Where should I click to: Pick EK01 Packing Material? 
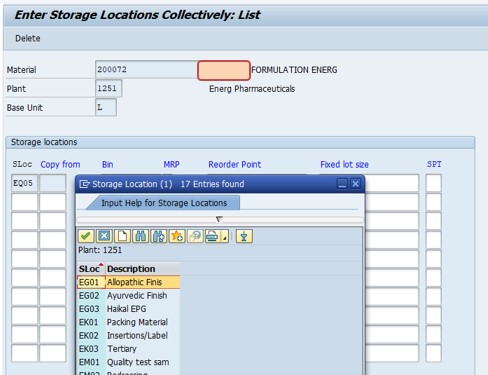coord(129,322)
